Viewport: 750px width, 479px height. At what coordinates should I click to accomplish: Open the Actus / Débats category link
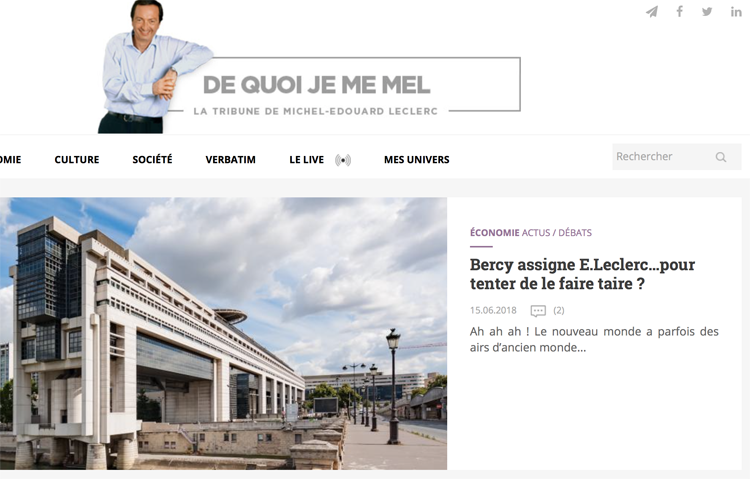pos(557,233)
